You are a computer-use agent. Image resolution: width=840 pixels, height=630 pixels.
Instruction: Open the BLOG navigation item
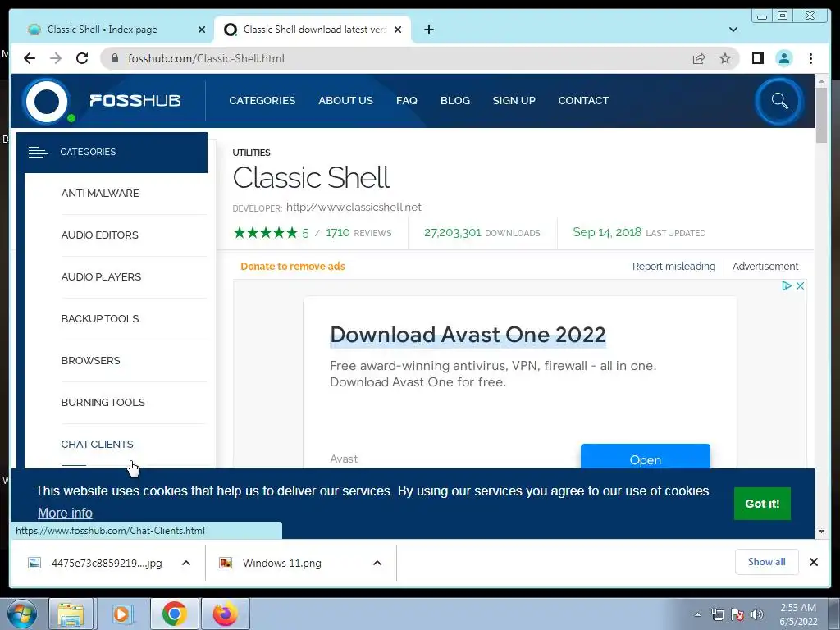click(x=454, y=101)
